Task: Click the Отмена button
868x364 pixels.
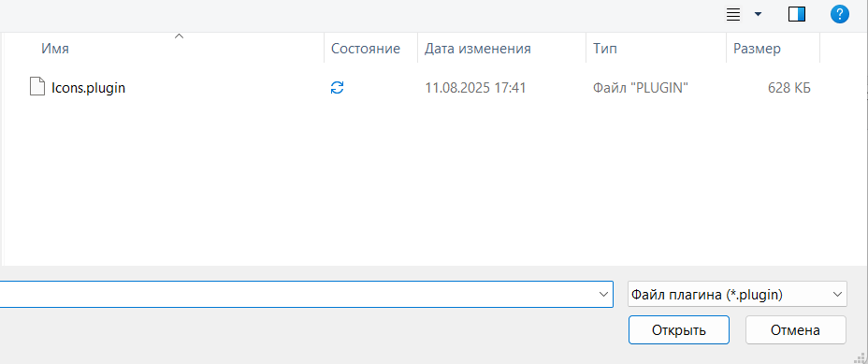Action: coord(795,330)
